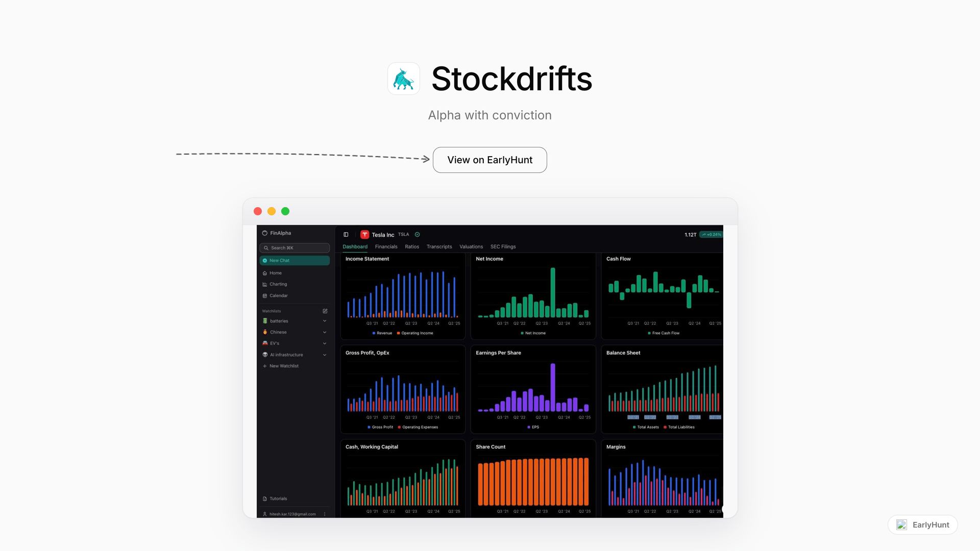Screen dimensions: 980x551
Task: Toggle the Total Assets legend entry
Action: click(646, 427)
